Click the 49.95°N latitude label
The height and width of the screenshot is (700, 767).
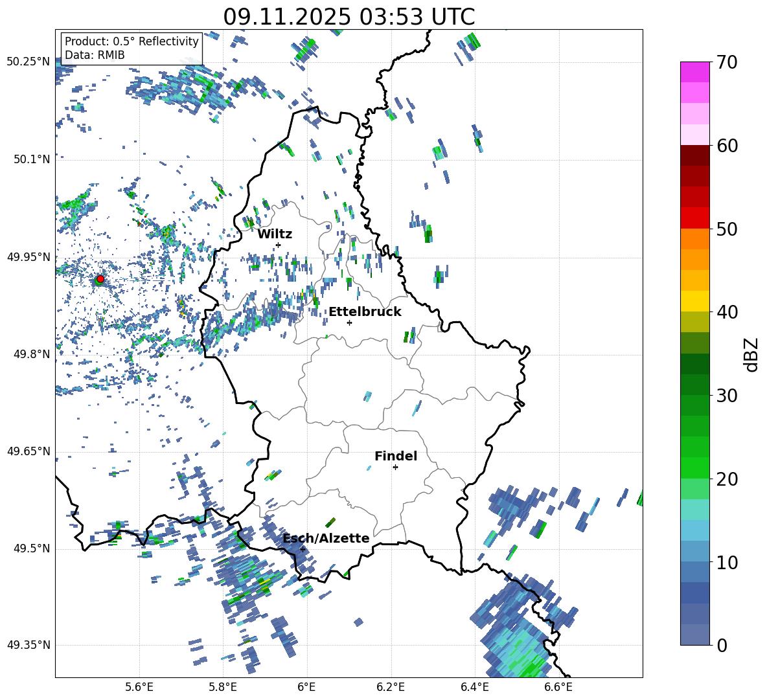(29, 256)
